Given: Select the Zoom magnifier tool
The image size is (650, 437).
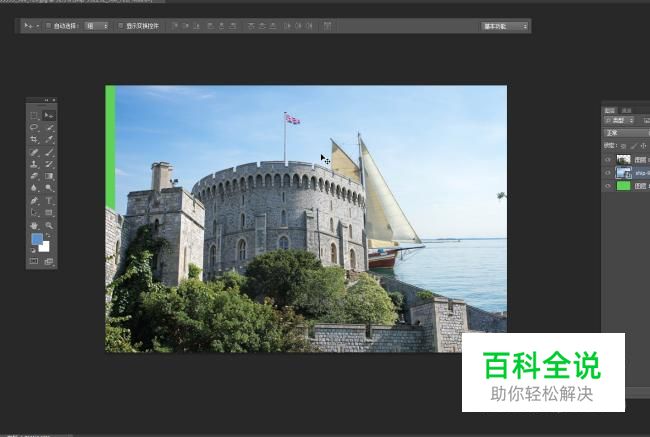Looking at the screenshot, I should click(x=49, y=226).
